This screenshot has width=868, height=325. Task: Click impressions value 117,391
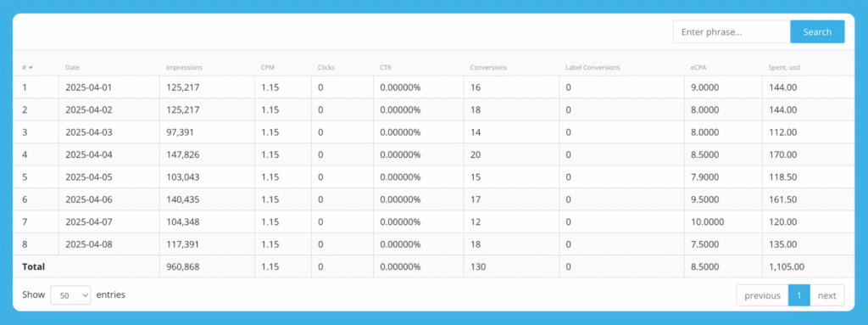(x=183, y=244)
